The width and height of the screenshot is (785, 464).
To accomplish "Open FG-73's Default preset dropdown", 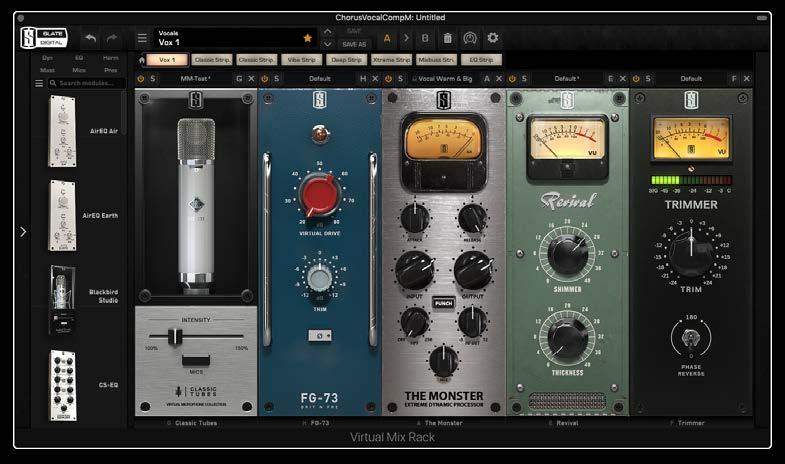I will (x=319, y=79).
